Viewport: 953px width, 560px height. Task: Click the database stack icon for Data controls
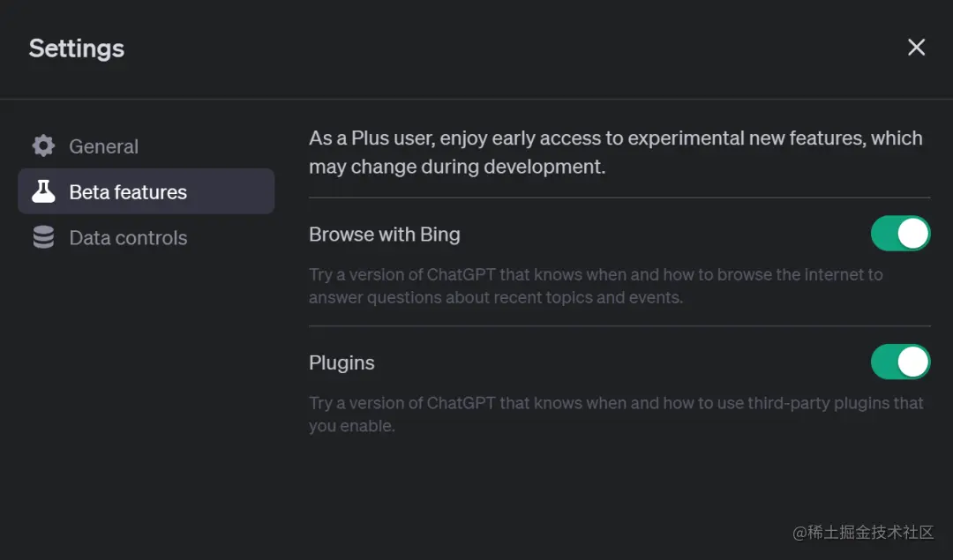[43, 237]
